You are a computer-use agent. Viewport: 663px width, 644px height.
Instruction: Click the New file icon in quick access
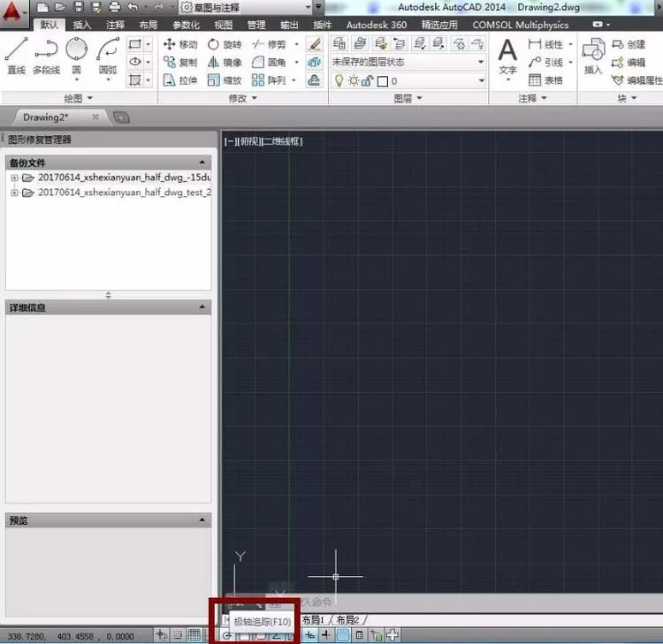tap(42, 7)
